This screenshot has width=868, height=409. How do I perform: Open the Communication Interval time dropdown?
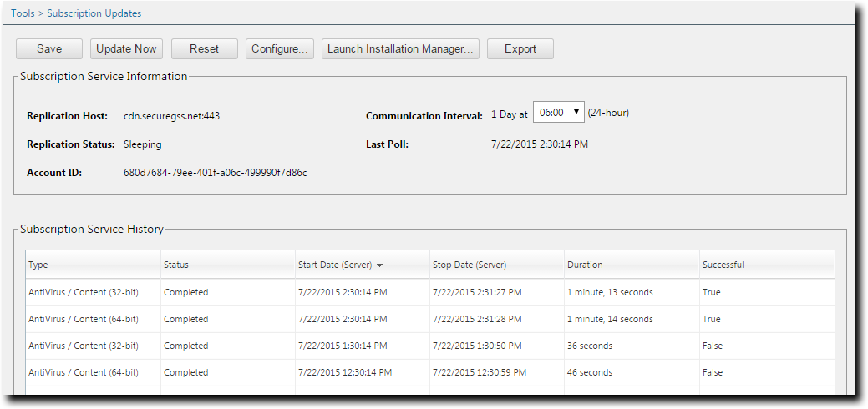(559, 112)
